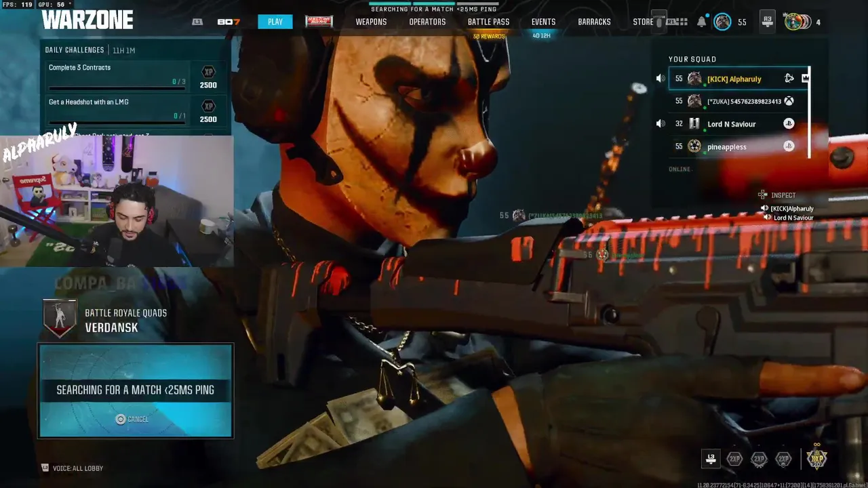The width and height of the screenshot is (868, 488).
Task: Select the PLAY tab
Action: pyautogui.click(x=275, y=22)
